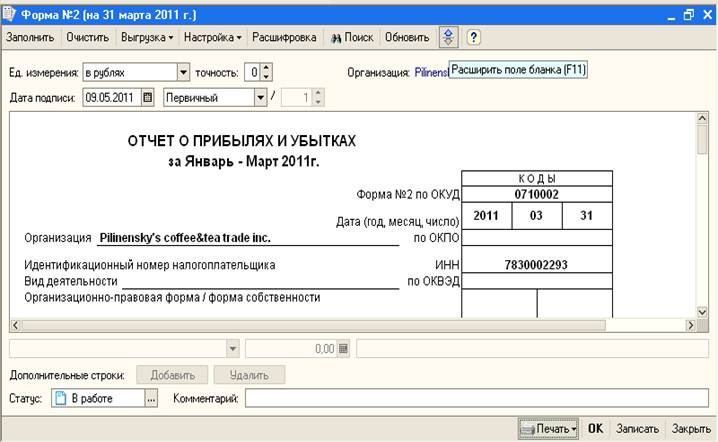
Task: Click Заполнить in the toolbar
Action: pyautogui.click(x=30, y=38)
